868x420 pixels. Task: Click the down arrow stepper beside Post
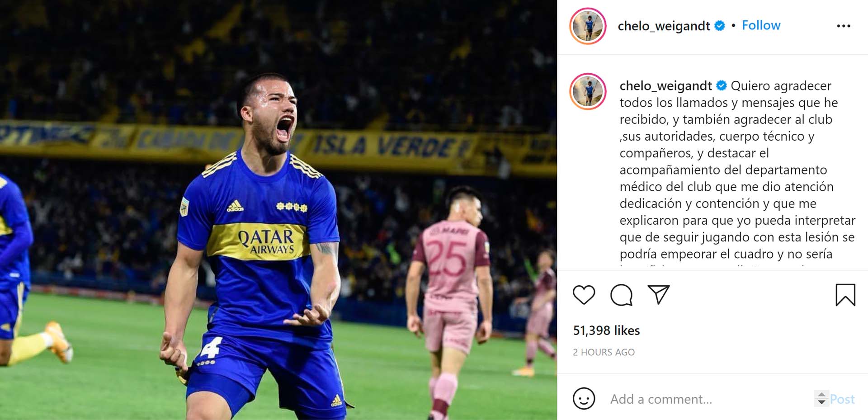coord(821,402)
